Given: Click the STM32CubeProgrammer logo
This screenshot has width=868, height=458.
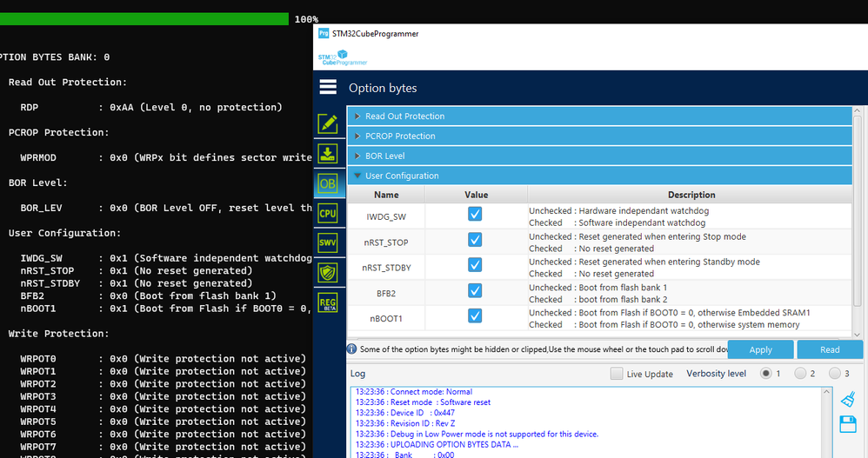Looking at the screenshot, I should point(343,57).
